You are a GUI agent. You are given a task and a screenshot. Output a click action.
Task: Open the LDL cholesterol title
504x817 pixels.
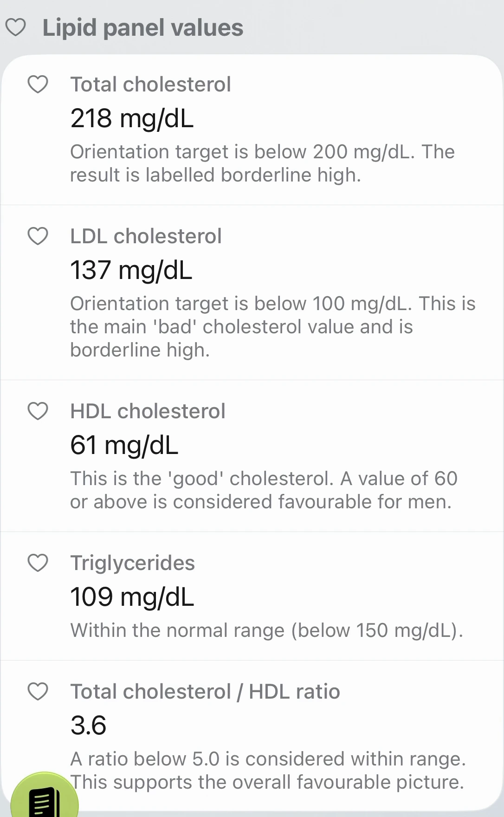146,236
